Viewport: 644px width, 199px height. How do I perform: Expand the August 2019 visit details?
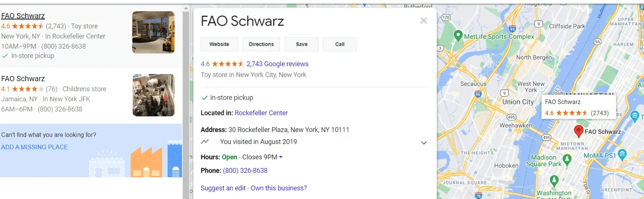(424, 143)
